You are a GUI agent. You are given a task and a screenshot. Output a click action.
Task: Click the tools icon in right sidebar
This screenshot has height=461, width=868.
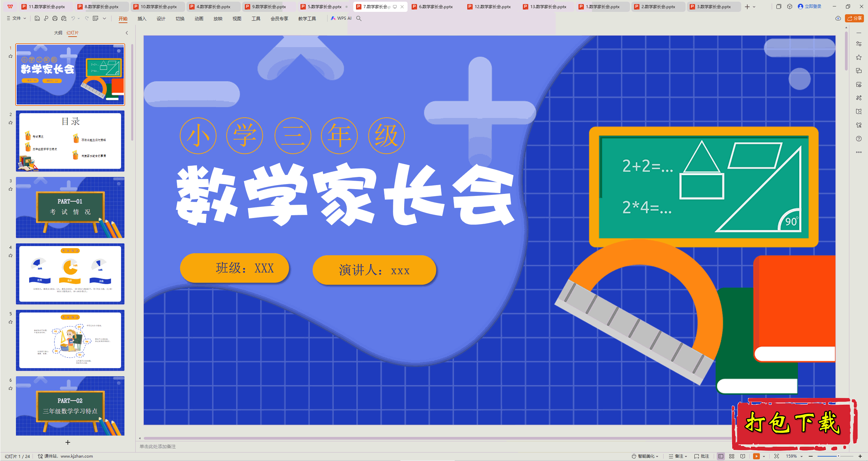[x=859, y=98]
